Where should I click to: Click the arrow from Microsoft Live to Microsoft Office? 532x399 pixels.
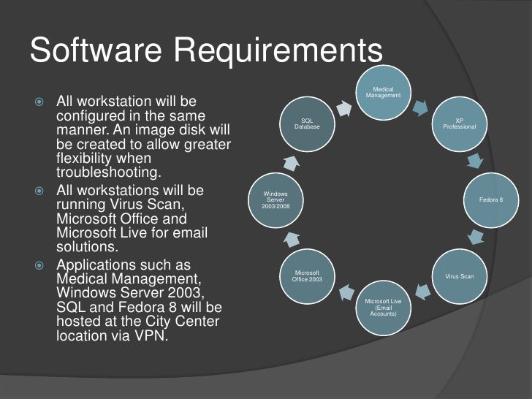[x=346, y=292]
